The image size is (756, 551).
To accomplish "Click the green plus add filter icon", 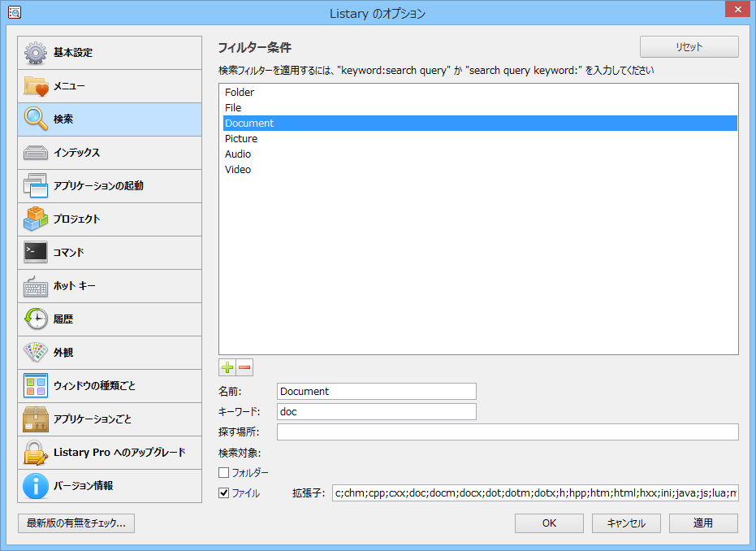I will click(x=227, y=367).
